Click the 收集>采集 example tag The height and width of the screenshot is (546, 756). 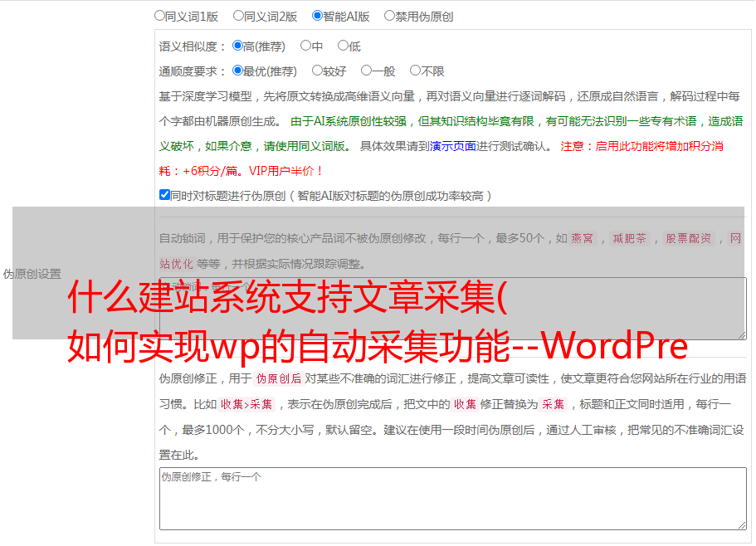coord(246,404)
